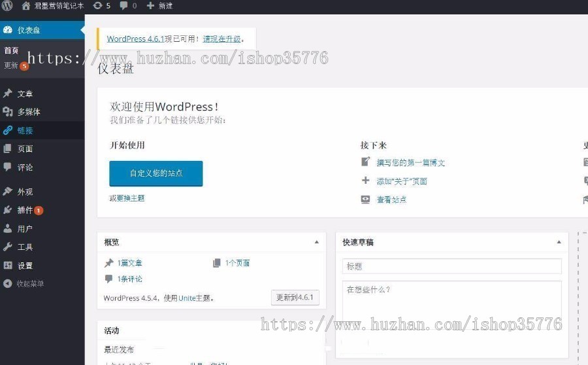
Task: Open the updates circular-arrows icon in admin bar
Action: (x=97, y=6)
